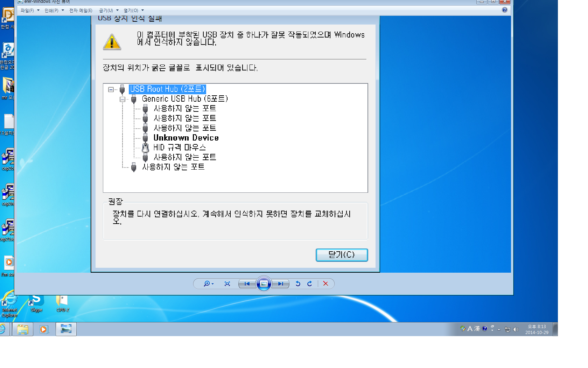Go to the previous photo
The width and height of the screenshot is (588, 368).
point(247,284)
